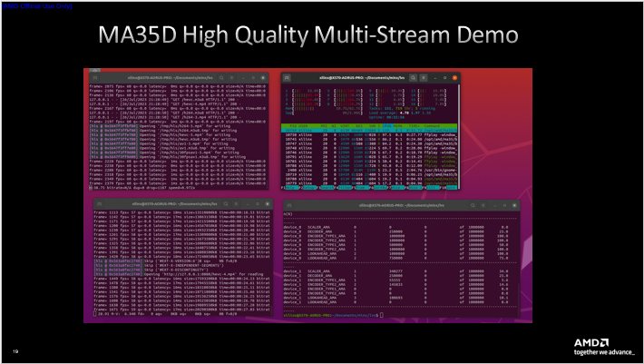644x364 pixels.
Task: Click the search icon in the htop terminal
Action: click(413, 79)
